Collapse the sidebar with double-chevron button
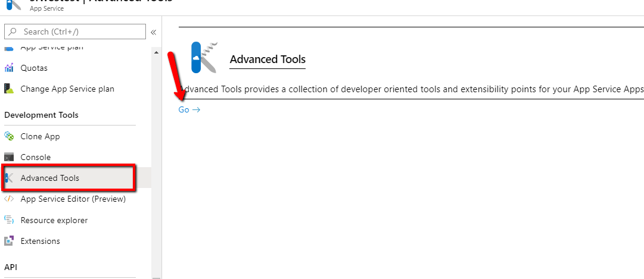The height and width of the screenshot is (279, 644). click(x=153, y=32)
